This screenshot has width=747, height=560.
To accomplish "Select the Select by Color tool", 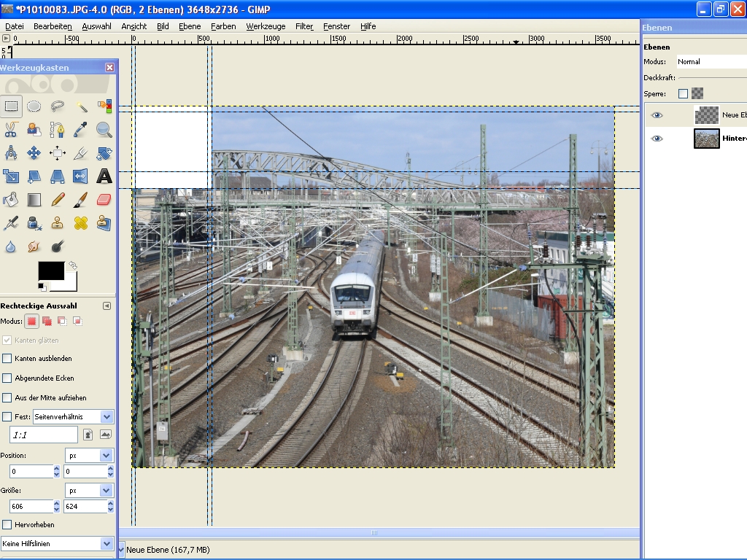I will pyautogui.click(x=104, y=106).
